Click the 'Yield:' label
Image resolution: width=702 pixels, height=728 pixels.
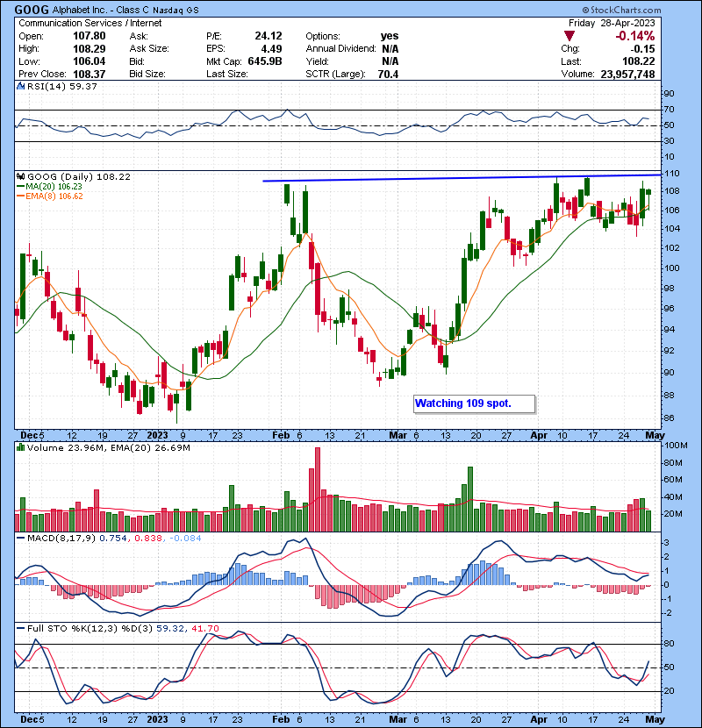[317, 61]
